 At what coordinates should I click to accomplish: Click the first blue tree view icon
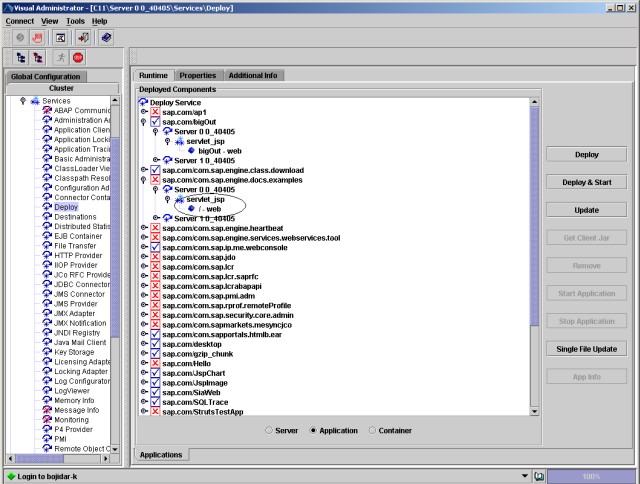[x=20, y=58]
